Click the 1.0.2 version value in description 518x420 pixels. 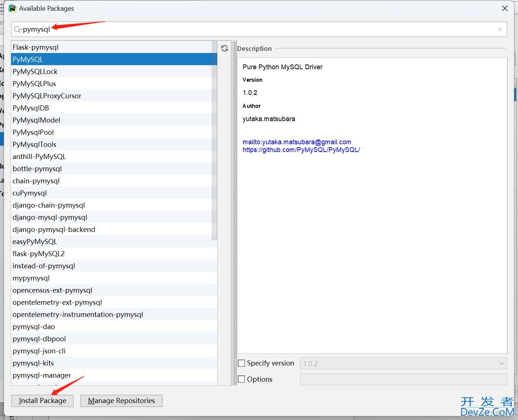[250, 93]
